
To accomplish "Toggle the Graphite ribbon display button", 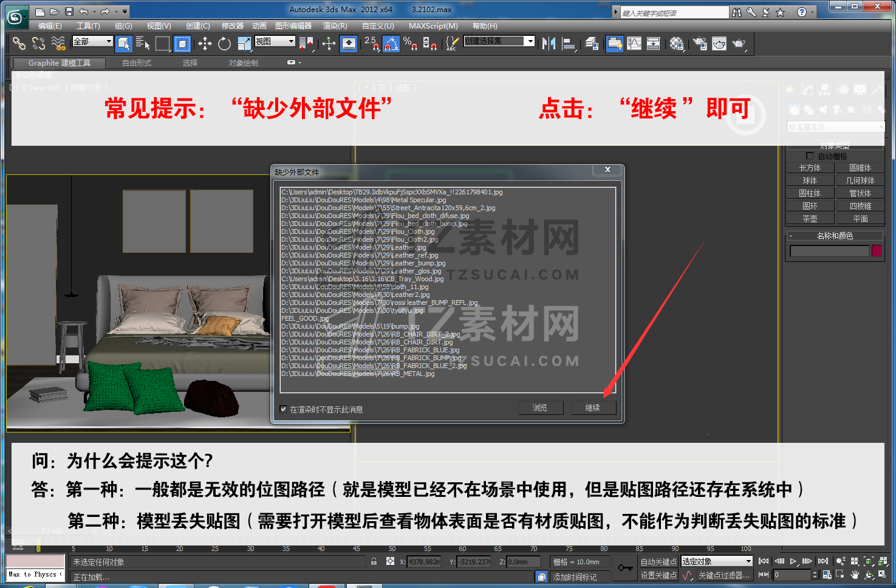I will [x=615, y=43].
